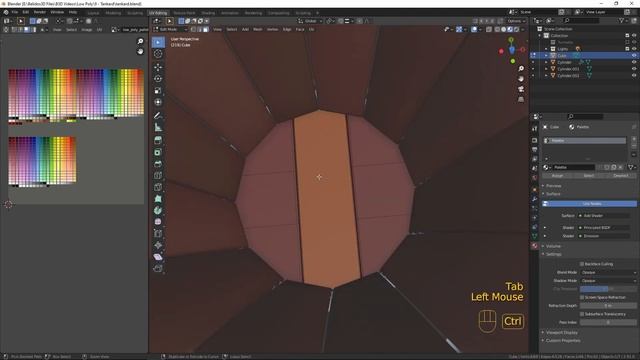Select the Inset Faces tool

pos(158,152)
